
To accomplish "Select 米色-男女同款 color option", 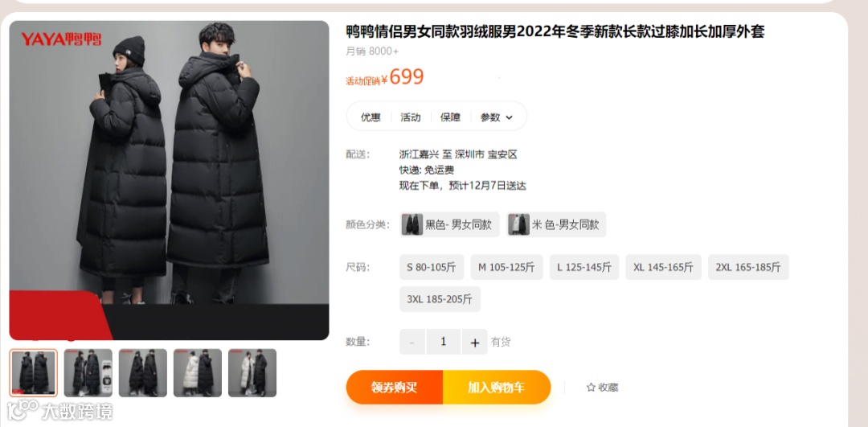I will pos(556,225).
